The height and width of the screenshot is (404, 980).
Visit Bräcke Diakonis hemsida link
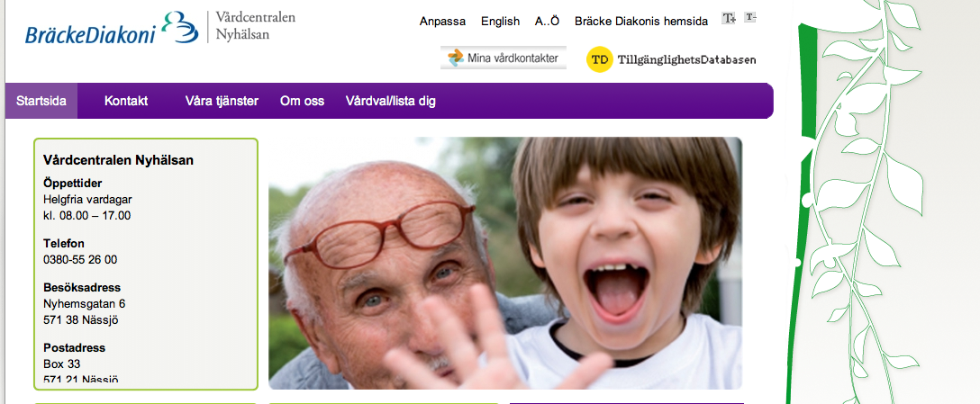point(641,22)
